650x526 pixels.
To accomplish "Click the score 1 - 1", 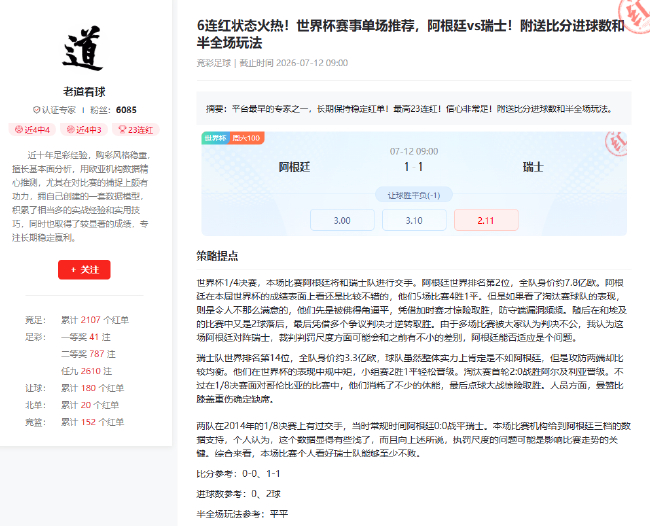I will 414,167.
